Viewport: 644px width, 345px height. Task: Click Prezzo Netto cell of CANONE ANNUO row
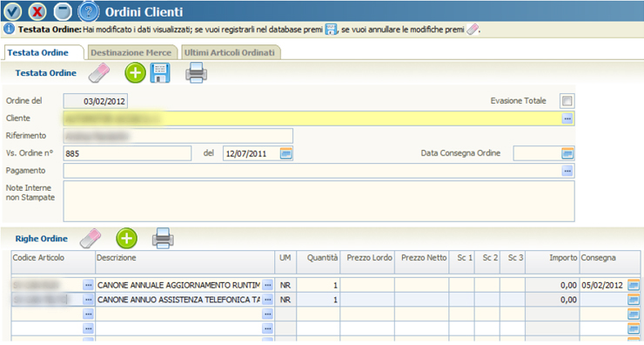pos(421,300)
